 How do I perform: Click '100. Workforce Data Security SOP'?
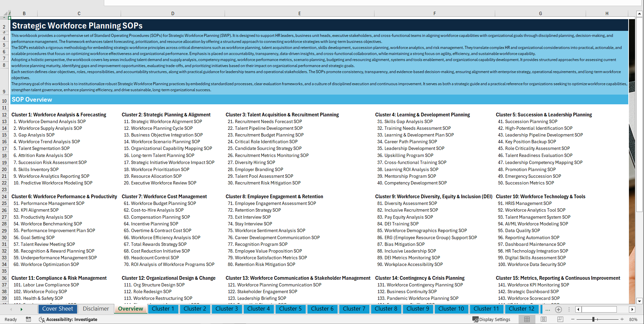click(532, 264)
